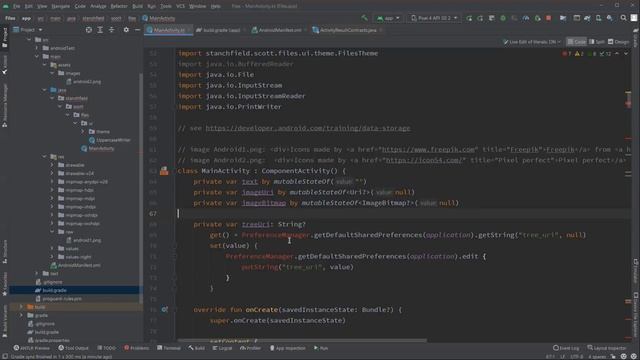Open the Layout Inspector button at bottom right
Screen dimensions: 640x360
tap(608, 348)
